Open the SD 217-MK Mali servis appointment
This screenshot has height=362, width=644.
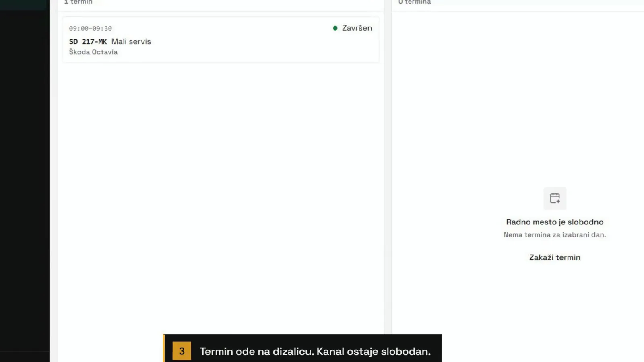click(221, 39)
